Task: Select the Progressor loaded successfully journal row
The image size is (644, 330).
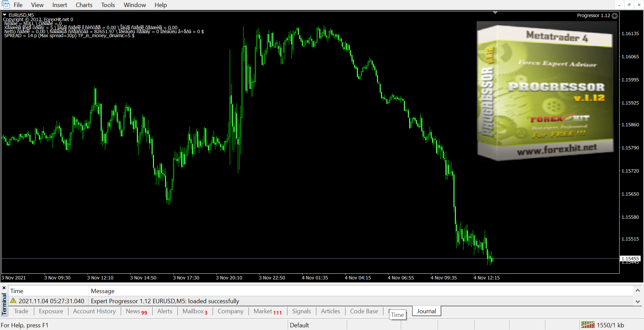Action: (165, 301)
